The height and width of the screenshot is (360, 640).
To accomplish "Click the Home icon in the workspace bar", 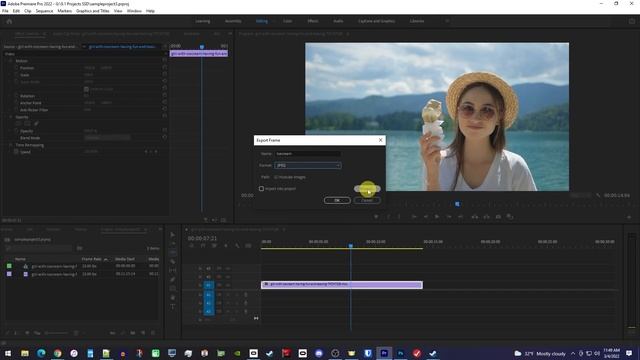I will [9, 21].
